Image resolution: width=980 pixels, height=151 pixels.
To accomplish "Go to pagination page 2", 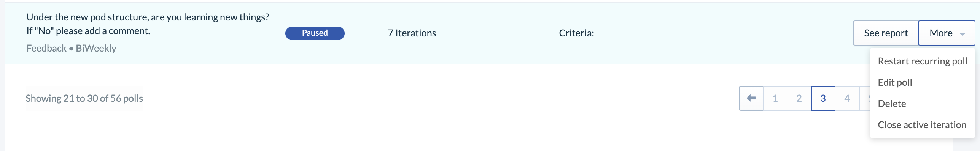I will click(x=799, y=98).
